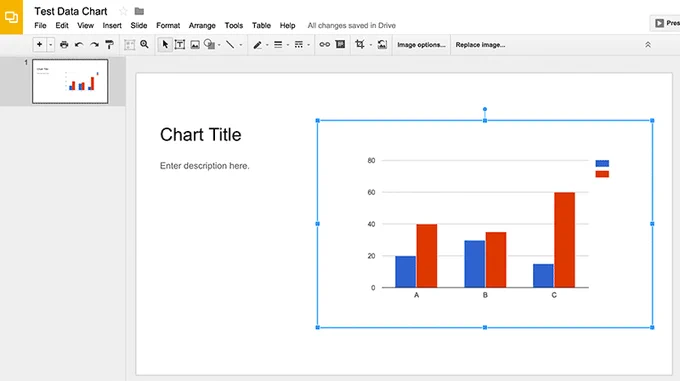This screenshot has height=381, width=680.
Task: Select slide 1 thumbnail in filmstrip
Action: (70, 81)
